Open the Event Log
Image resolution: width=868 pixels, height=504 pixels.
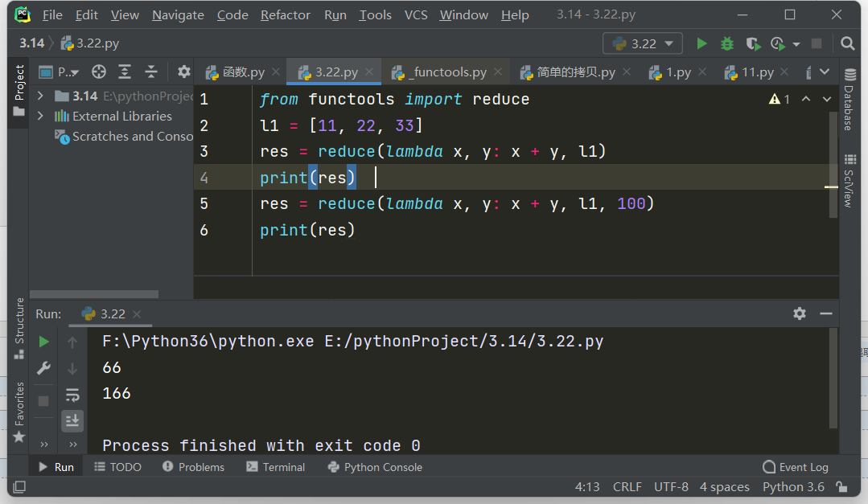795,467
